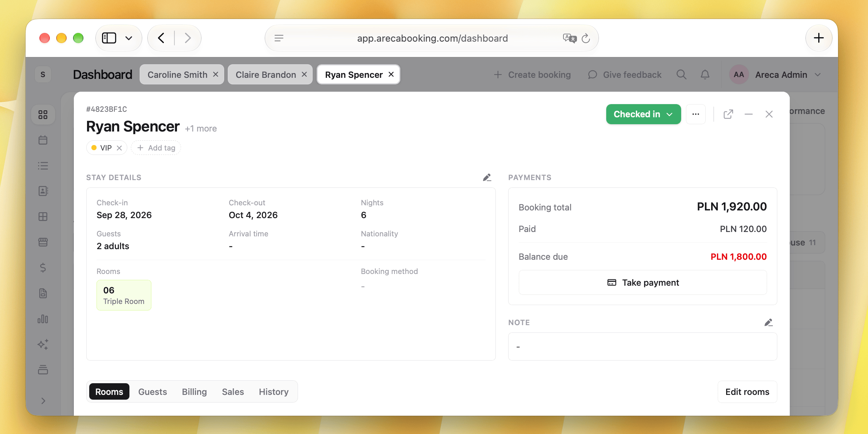The height and width of the screenshot is (434, 868).
Task: Click Create booking in the header
Action: (532, 75)
